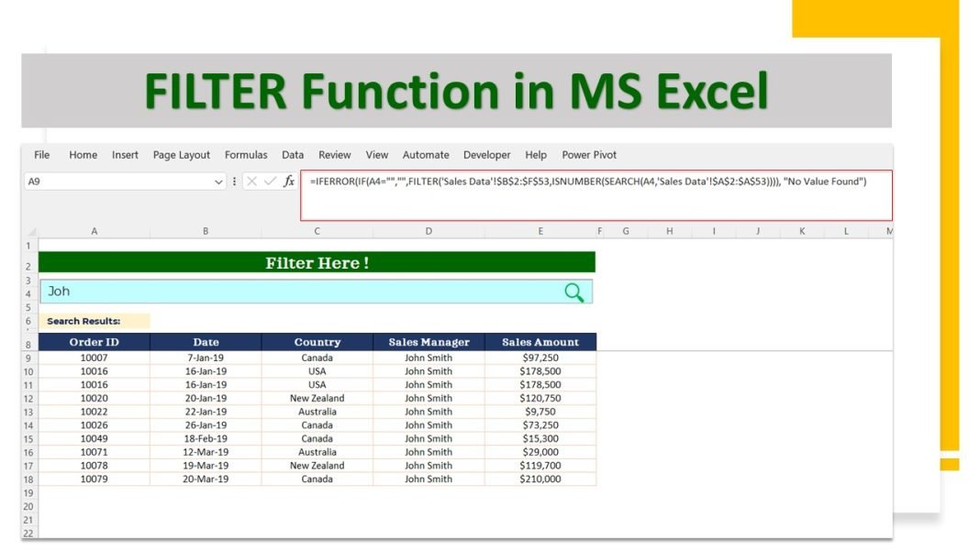Select the cell with order 10049
Image resolution: width=980 pixels, height=551 pixels.
pyautogui.click(x=95, y=438)
